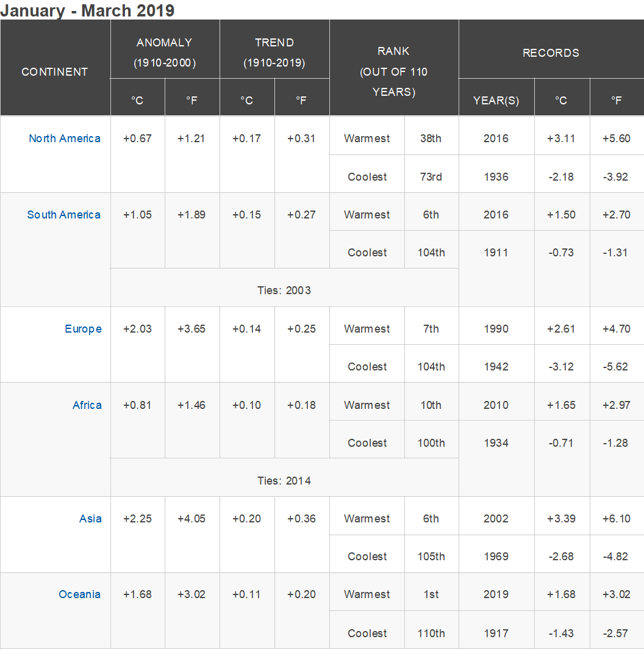Click the 'Ties: 2003' row

click(284, 290)
